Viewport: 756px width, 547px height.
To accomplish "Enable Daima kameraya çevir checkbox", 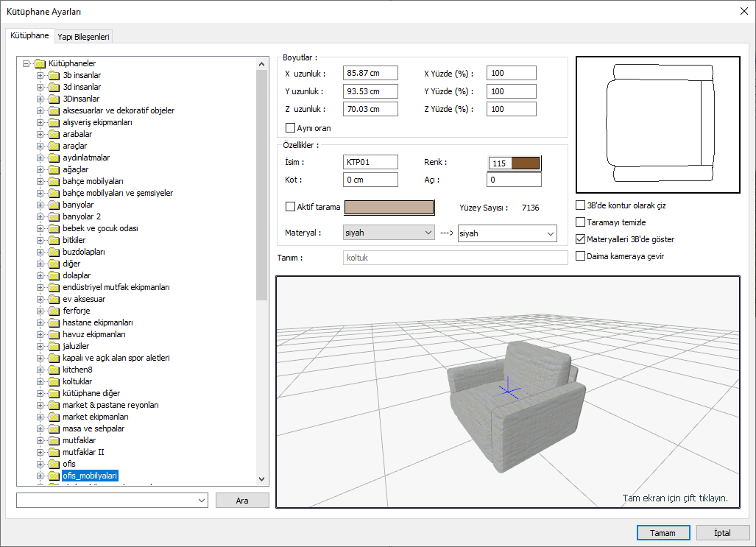I will pos(582,256).
